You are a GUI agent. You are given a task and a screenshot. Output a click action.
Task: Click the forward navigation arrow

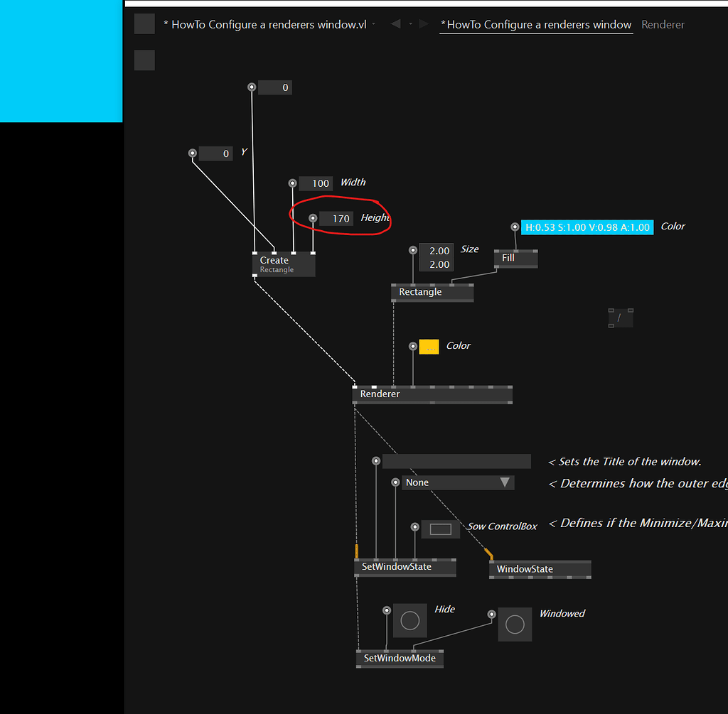(x=422, y=23)
